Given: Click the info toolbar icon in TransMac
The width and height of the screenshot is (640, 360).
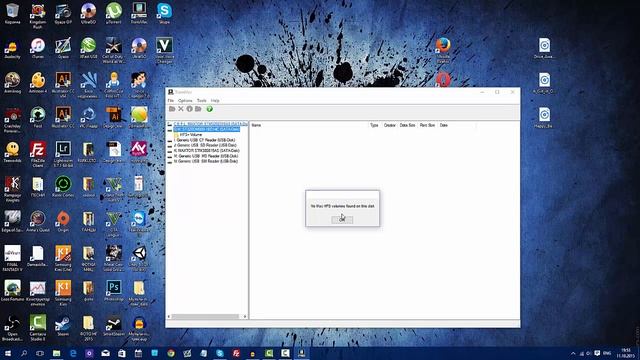Looking at the screenshot, I should pos(189,109).
